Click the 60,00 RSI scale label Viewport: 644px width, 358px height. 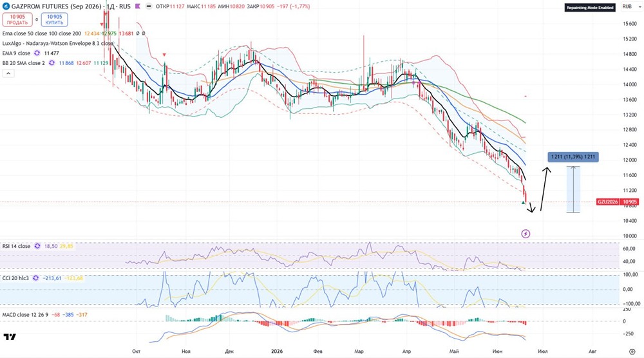(630, 249)
